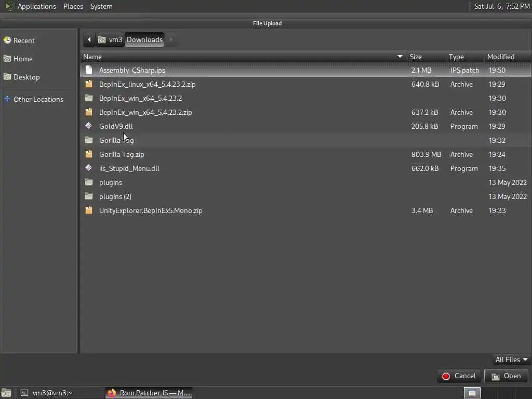Screen dimensions: 532x399
Task: Click the Recent clock icon in sidebar
Action: click(7, 41)
